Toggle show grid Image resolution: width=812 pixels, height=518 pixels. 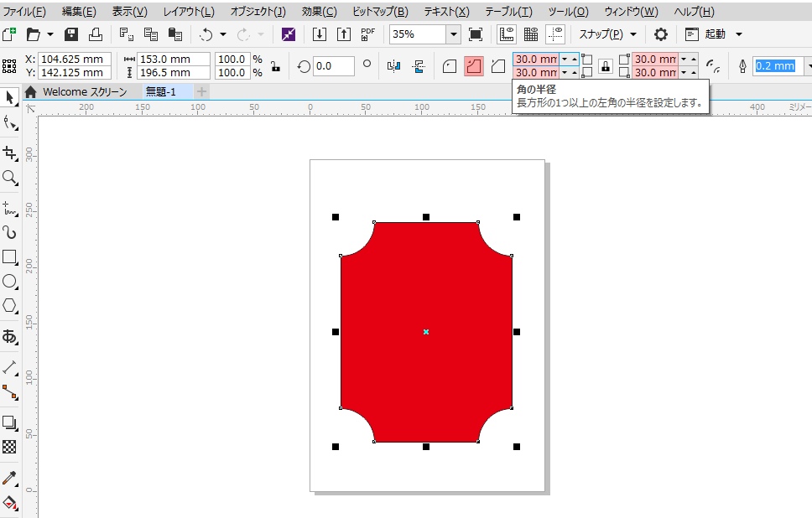coord(531,34)
